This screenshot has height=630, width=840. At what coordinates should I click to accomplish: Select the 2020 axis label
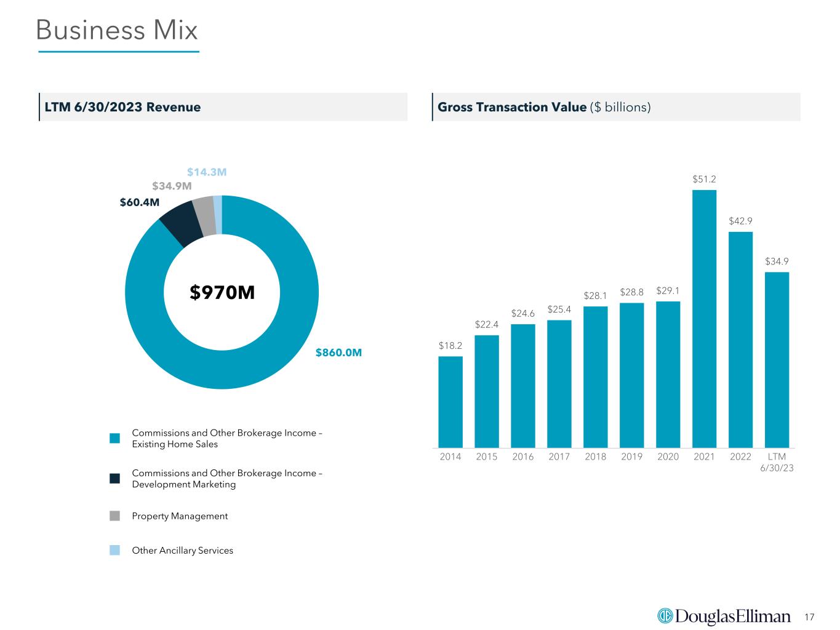coord(668,457)
